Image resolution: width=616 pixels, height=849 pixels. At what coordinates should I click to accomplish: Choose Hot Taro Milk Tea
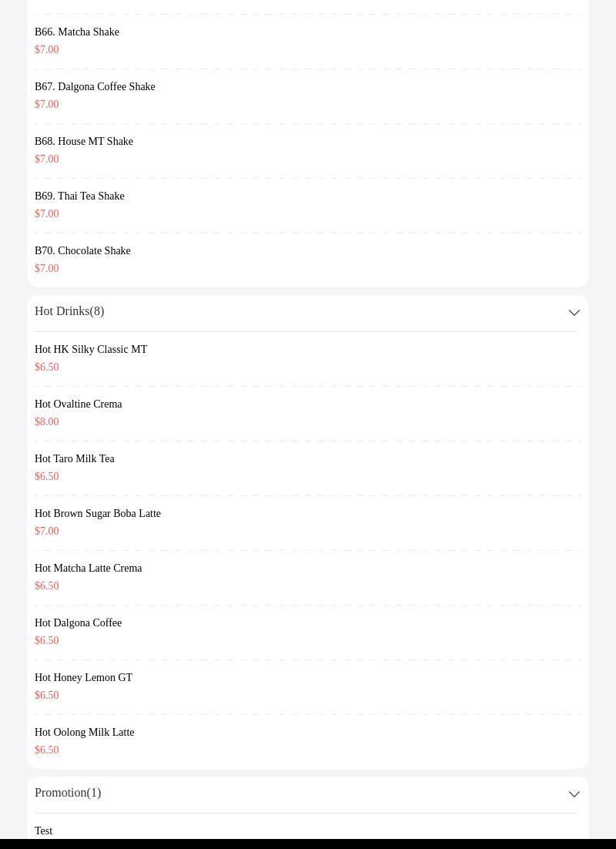(x=307, y=468)
